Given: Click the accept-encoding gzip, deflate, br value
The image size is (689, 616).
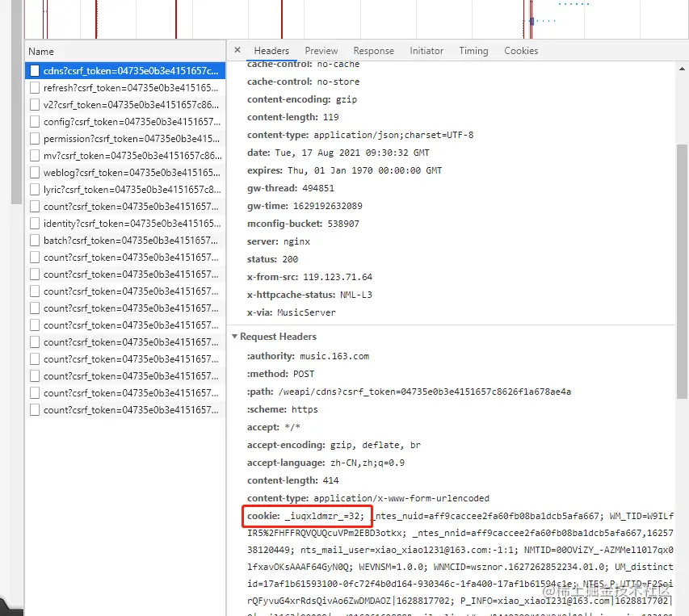Looking at the screenshot, I should [x=376, y=445].
